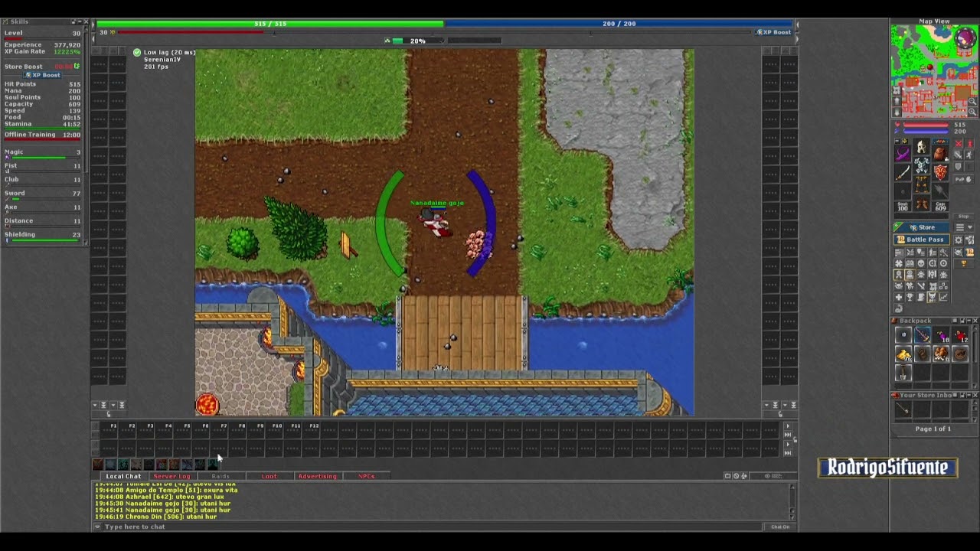This screenshot has width=980, height=551.
Task: Click the Stop button under equipment
Action: [963, 217]
